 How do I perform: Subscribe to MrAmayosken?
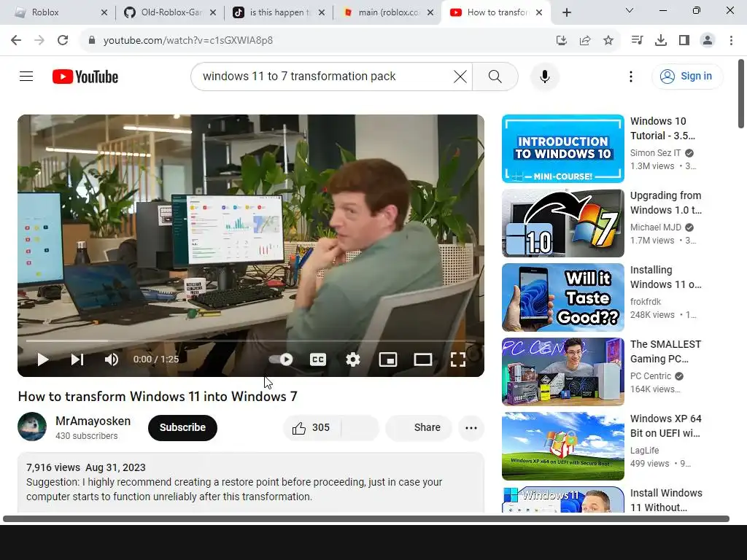point(182,427)
